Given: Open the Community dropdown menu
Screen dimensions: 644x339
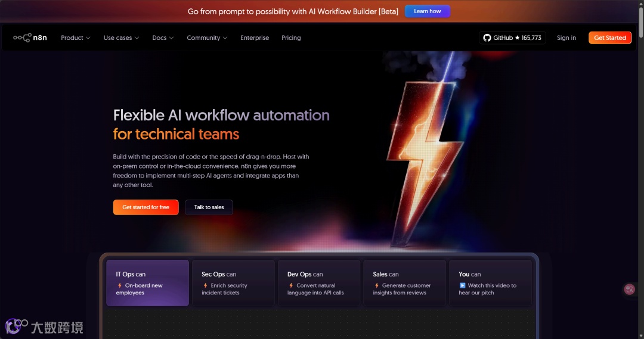Looking at the screenshot, I should 207,38.
